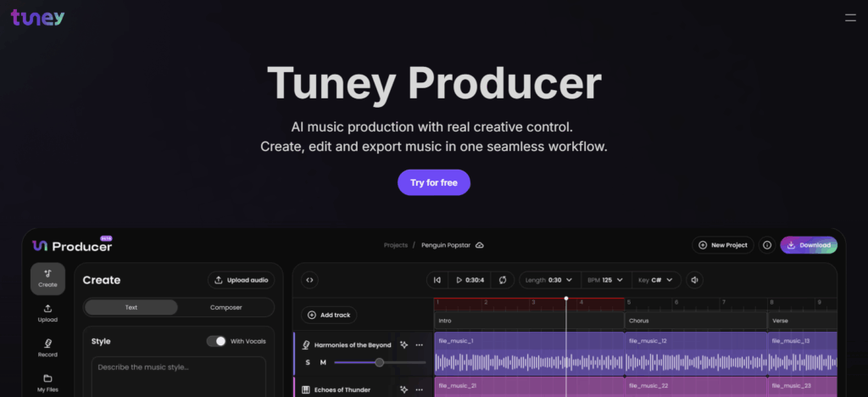
Task: Select the Chorus section marker
Action: click(696, 321)
